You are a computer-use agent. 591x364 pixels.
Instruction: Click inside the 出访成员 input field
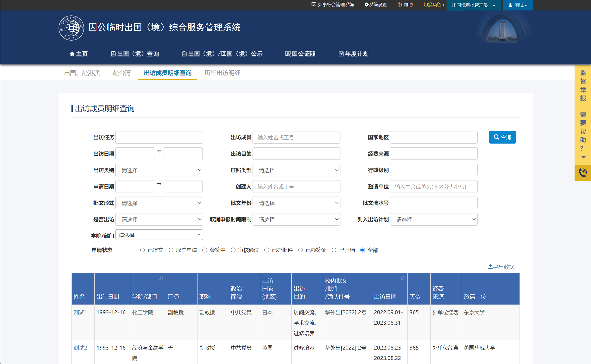(x=296, y=137)
